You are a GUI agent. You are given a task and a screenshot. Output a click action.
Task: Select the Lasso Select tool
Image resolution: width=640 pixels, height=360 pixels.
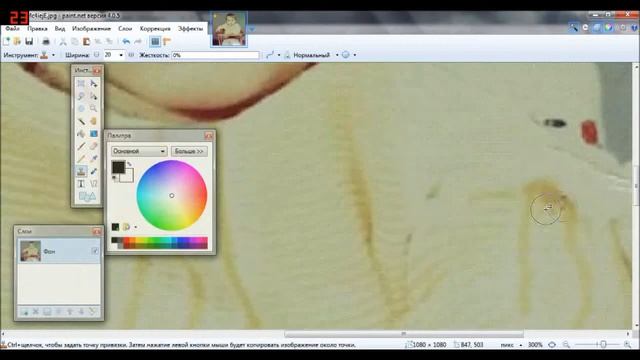[x=81, y=96]
